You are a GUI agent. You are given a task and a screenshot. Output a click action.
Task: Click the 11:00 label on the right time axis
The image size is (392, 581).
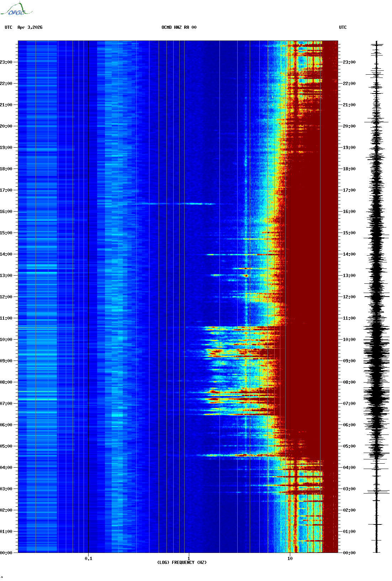349,318
